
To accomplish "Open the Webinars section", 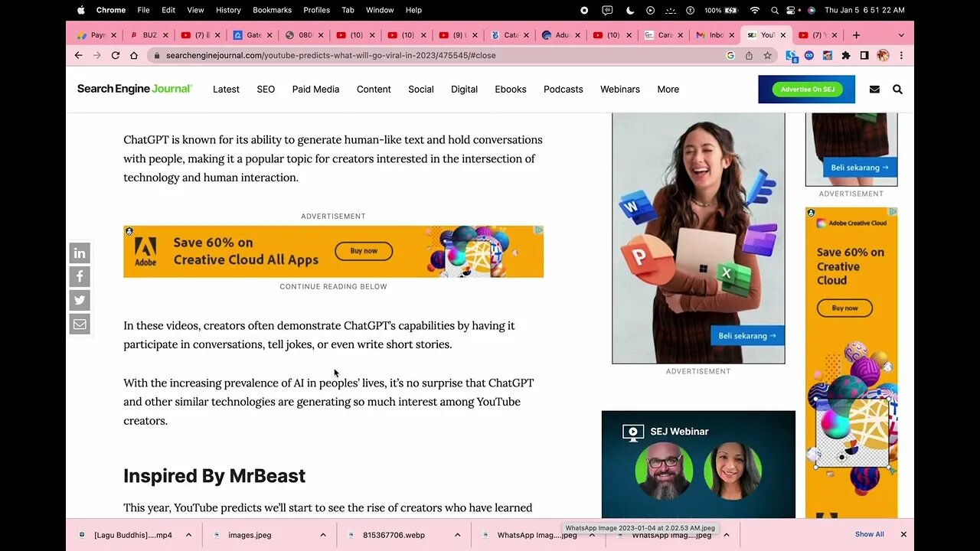I will click(620, 90).
